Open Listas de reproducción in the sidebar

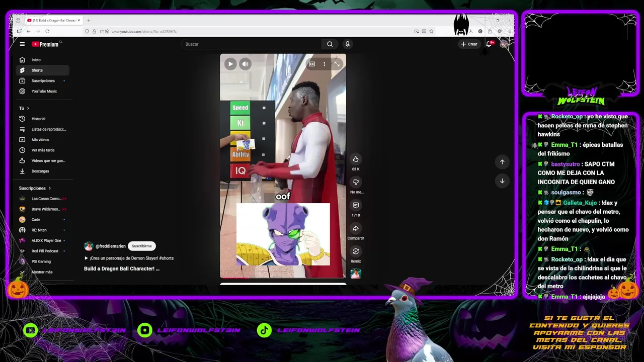(x=43, y=129)
